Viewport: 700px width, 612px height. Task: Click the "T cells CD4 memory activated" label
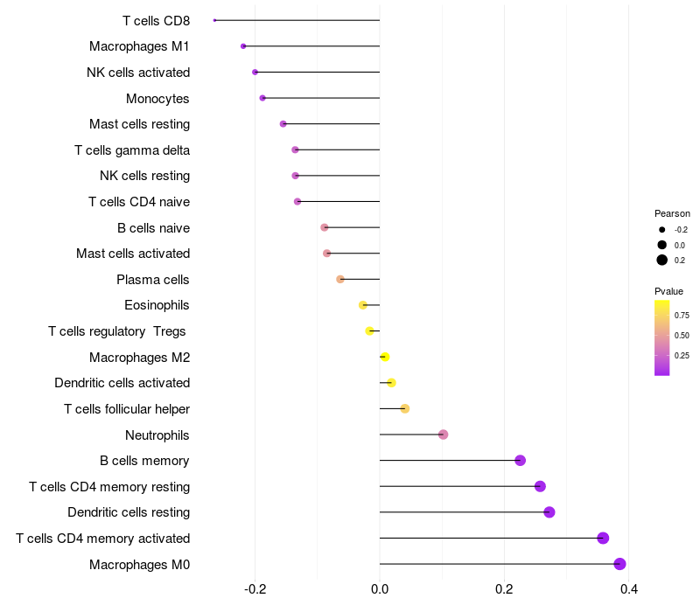(x=102, y=539)
